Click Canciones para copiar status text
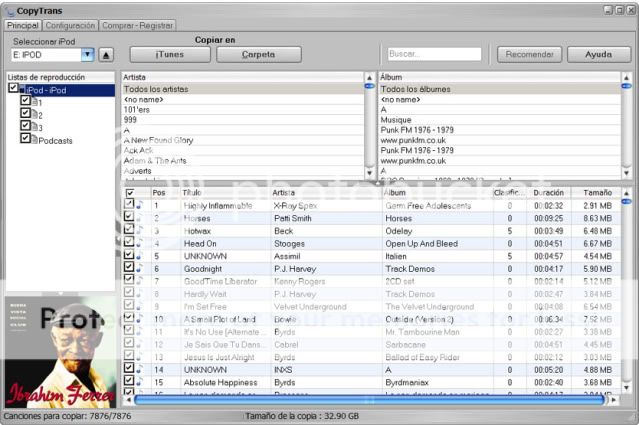639x425 pixels. pyautogui.click(x=67, y=416)
